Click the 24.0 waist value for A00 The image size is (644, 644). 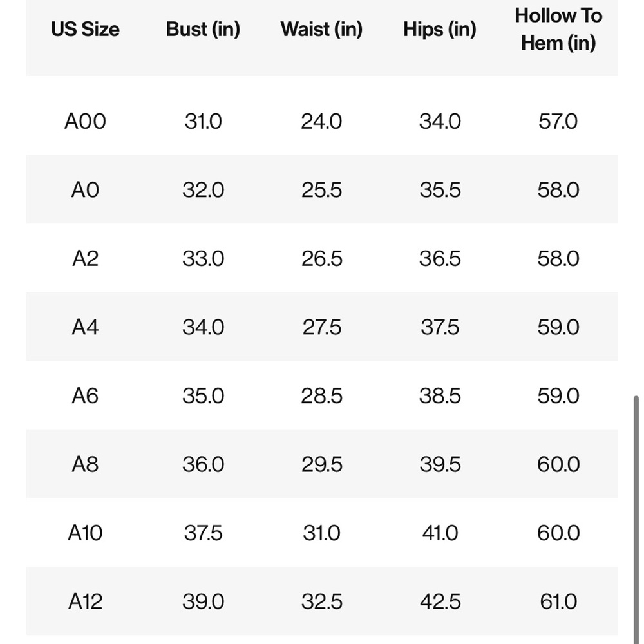coord(321,122)
